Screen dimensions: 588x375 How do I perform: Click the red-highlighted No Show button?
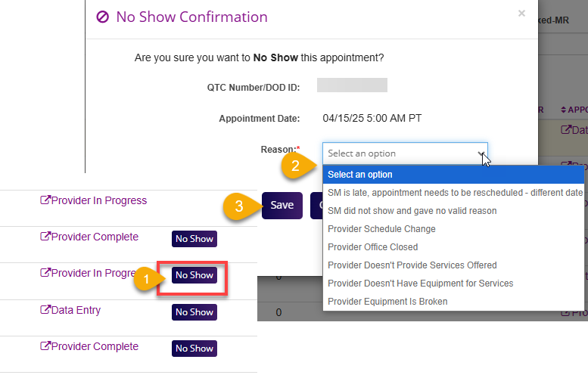point(194,275)
